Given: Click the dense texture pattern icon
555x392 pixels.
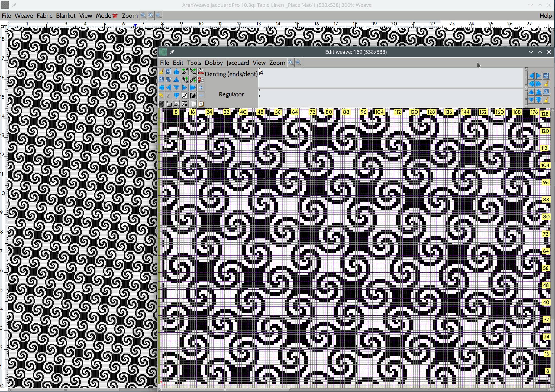Looking at the screenshot, I should [161, 104].
